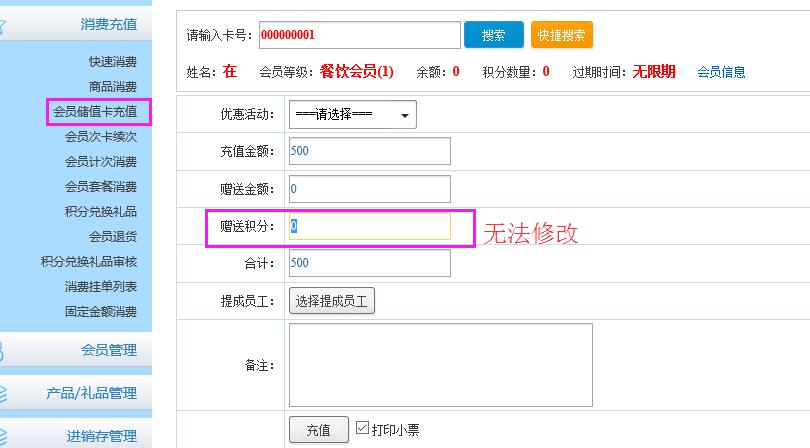Focus the card number input field
Image resolution: width=810 pixels, height=448 pixels.
click(359, 35)
